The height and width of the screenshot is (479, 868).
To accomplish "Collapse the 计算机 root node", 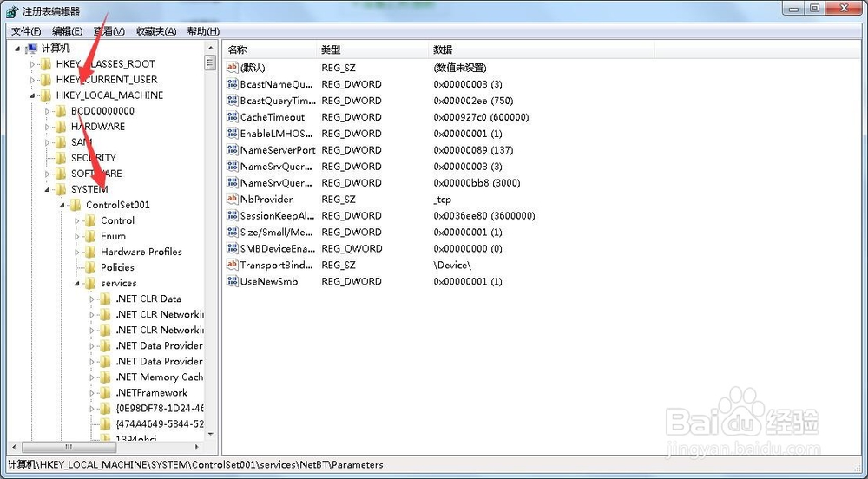I will coord(17,49).
